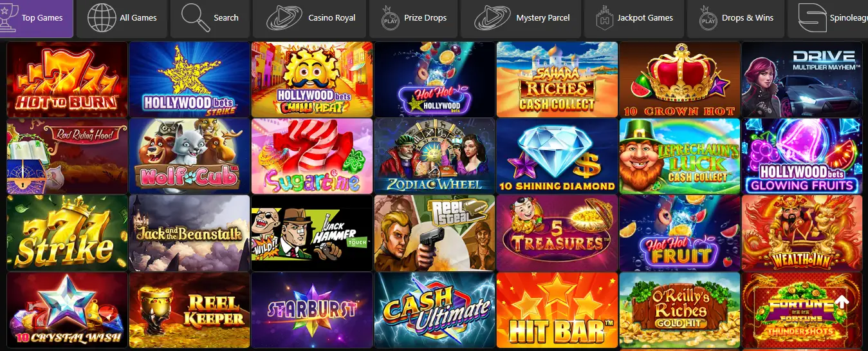This screenshot has width=868, height=351.
Task: Click the Jackpot Games icon
Action: pos(604,17)
